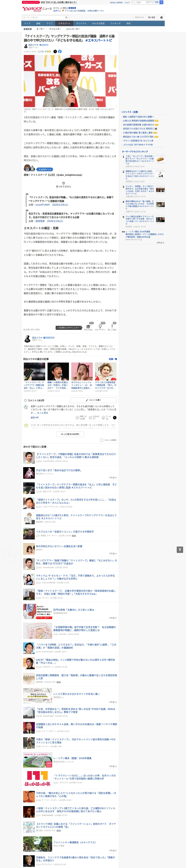Click the キーワードを入力 search field
This screenshot has width=186, height=868.
pos(44,18)
